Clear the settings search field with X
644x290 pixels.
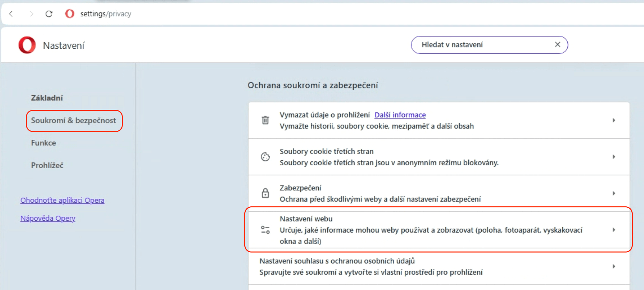[557, 44]
